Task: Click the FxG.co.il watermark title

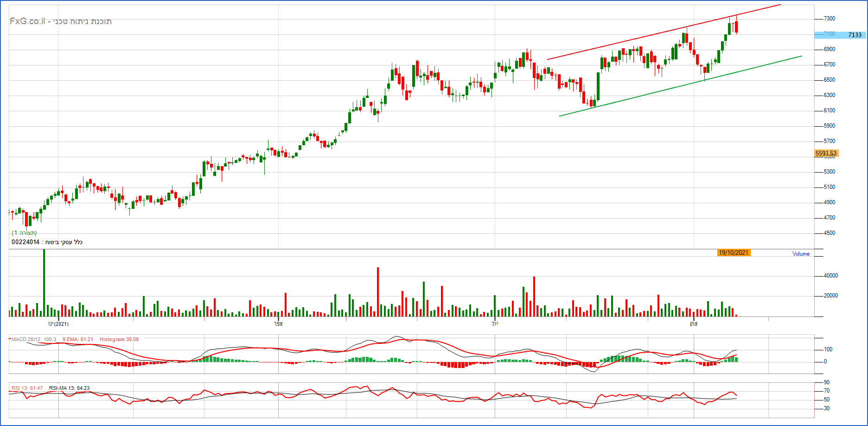Action: coord(61,21)
